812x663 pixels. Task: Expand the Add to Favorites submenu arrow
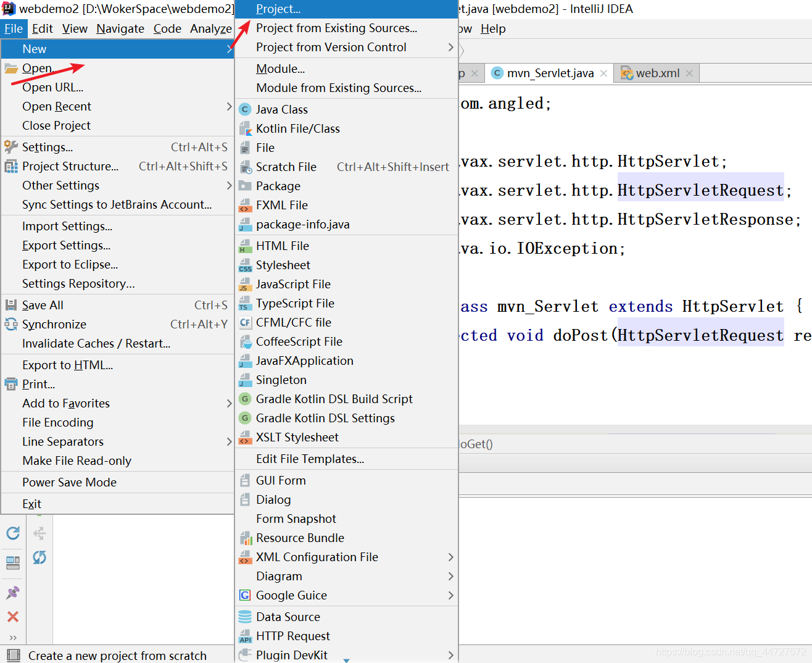229,403
